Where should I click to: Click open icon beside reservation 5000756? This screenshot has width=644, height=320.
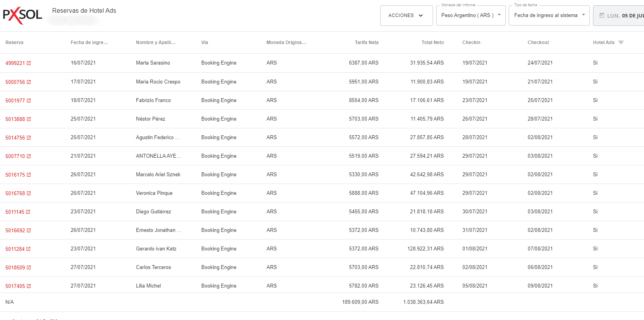(x=29, y=82)
